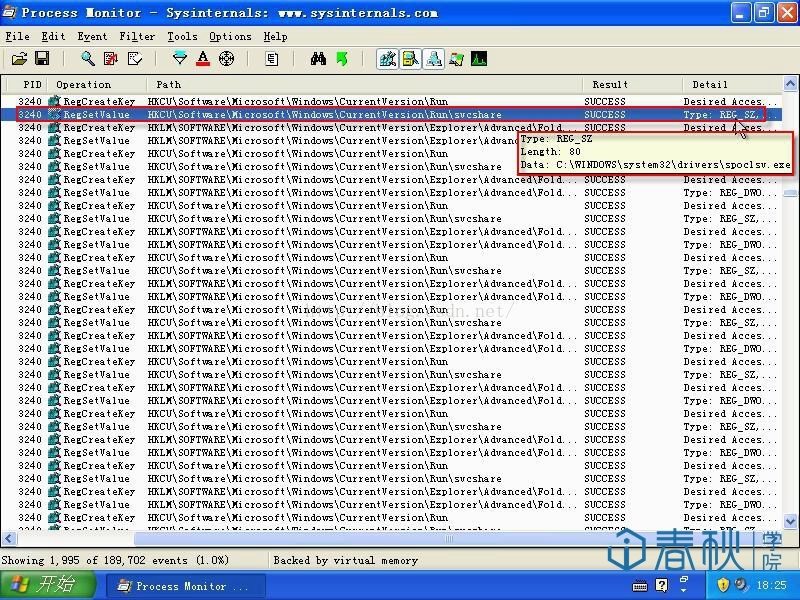The height and width of the screenshot is (600, 800).
Task: Open the language bar options dropdown arrow
Action: tap(684, 591)
